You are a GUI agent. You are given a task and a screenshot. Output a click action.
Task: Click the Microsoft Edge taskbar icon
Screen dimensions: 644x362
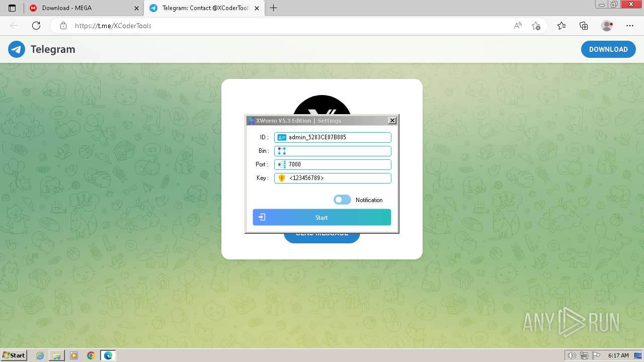108,355
